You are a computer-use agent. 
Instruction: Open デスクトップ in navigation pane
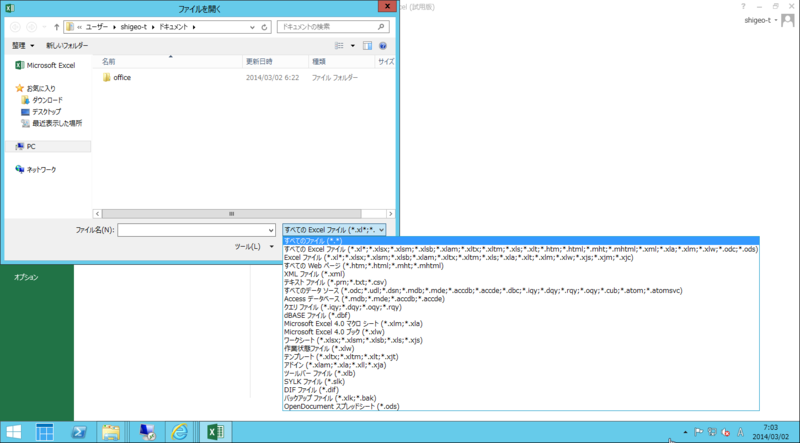pos(41,112)
